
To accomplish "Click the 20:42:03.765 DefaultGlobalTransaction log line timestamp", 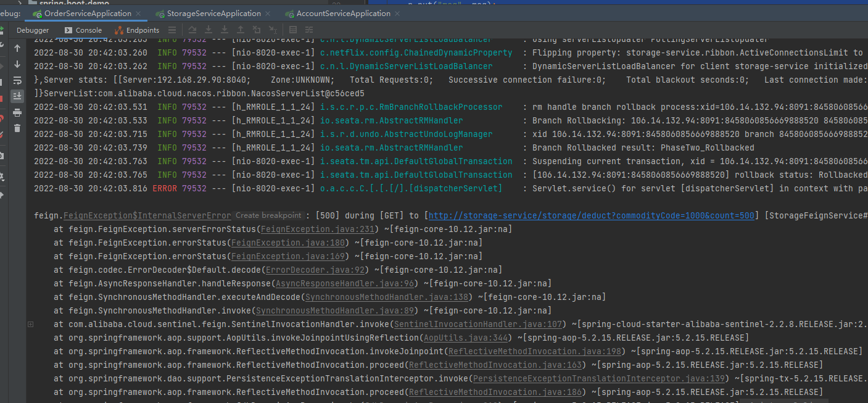I will (x=91, y=175).
